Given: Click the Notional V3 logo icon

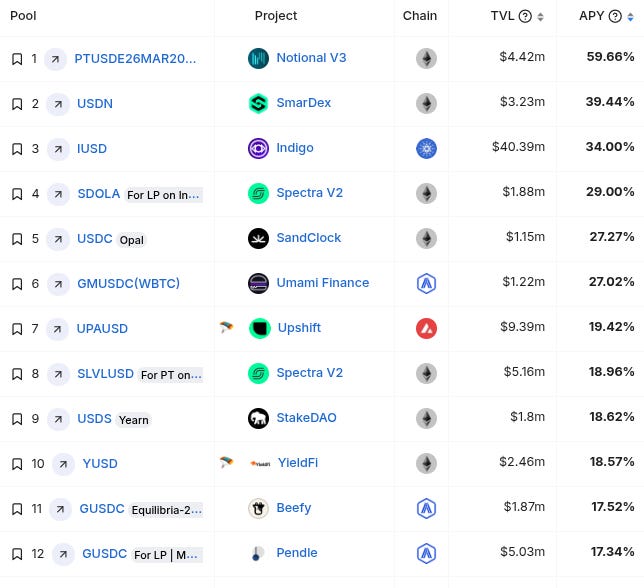Looking at the screenshot, I should (258, 58).
